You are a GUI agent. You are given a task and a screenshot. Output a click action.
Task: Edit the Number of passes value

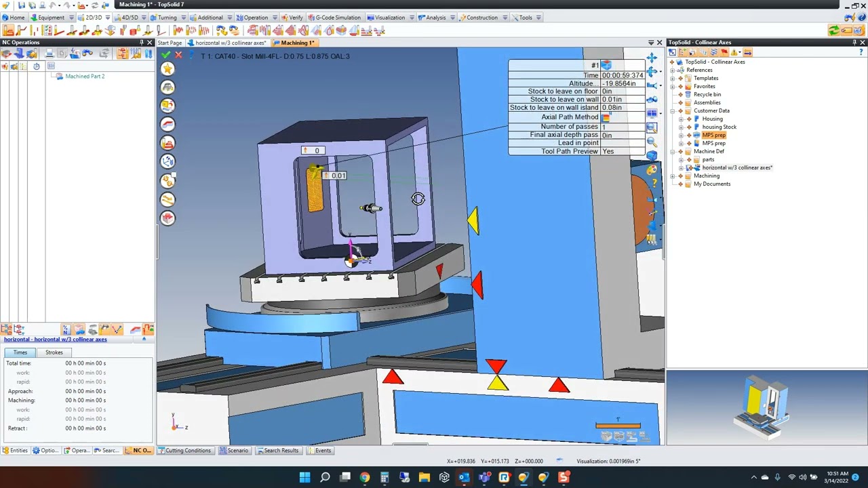623,127
